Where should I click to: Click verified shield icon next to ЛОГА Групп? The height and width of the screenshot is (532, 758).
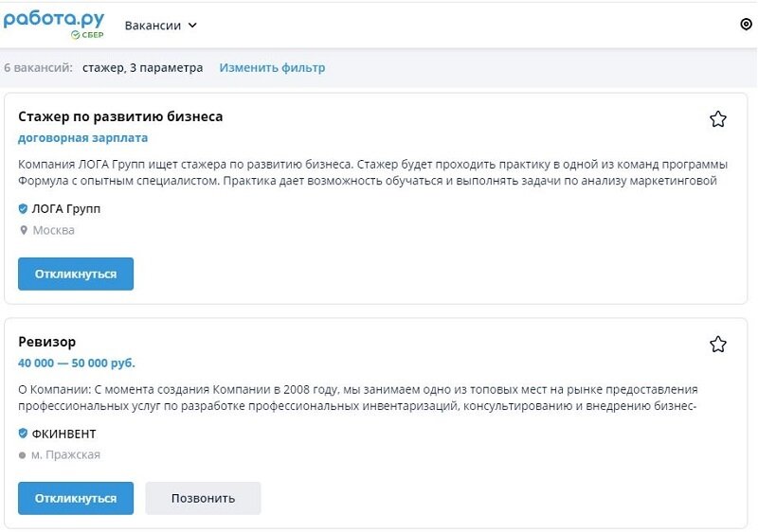(x=24, y=208)
